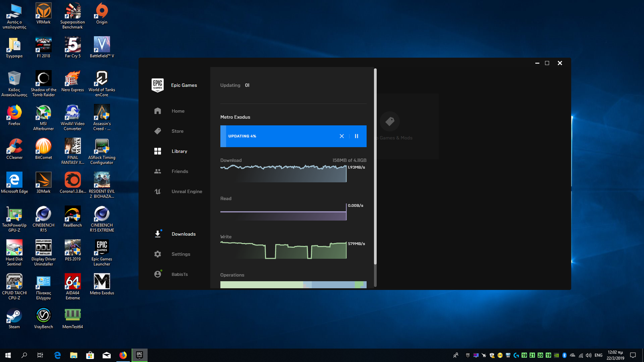The width and height of the screenshot is (644, 362).
Task: Click the Library grid icon
Action: 157,151
